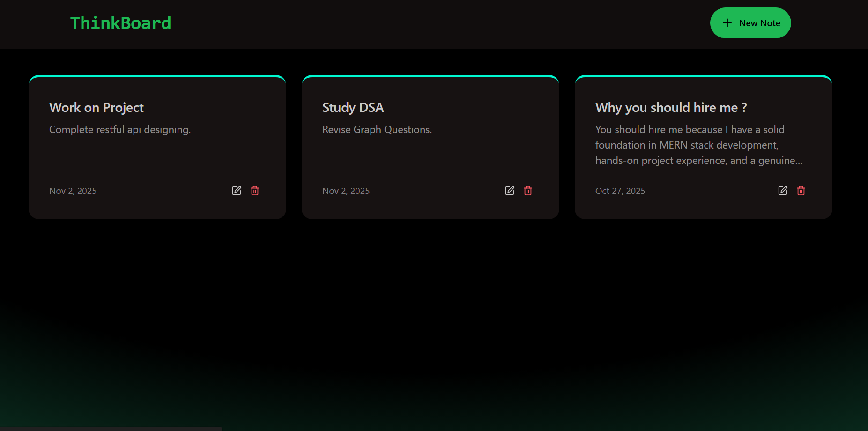Click the browser status bar URL preview

point(111,429)
